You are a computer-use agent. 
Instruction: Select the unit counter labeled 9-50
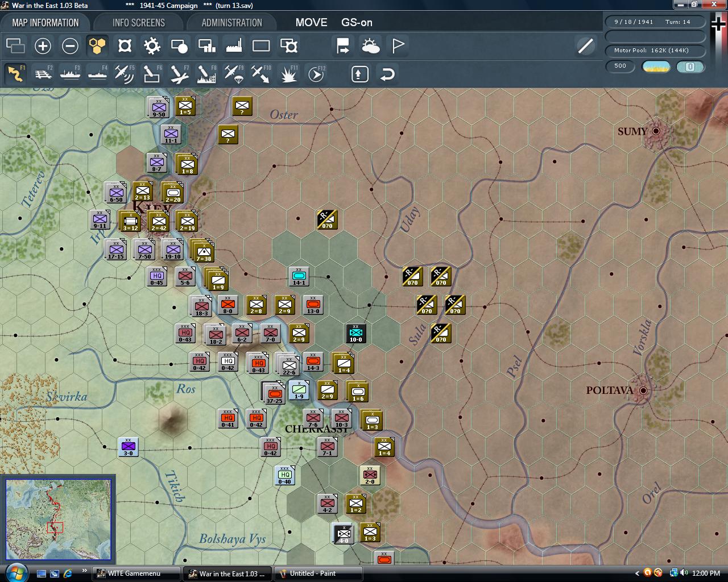tap(159, 107)
